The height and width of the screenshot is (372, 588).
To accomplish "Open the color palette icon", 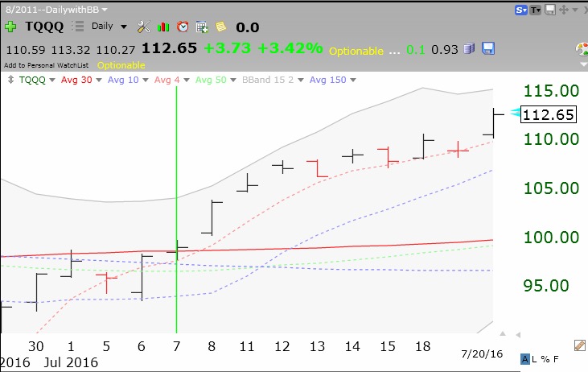I will tap(582, 49).
